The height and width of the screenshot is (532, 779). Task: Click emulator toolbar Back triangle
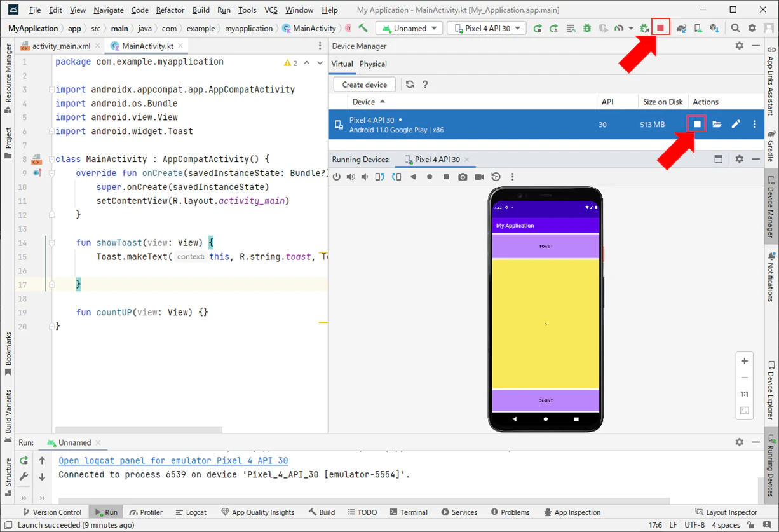click(413, 177)
